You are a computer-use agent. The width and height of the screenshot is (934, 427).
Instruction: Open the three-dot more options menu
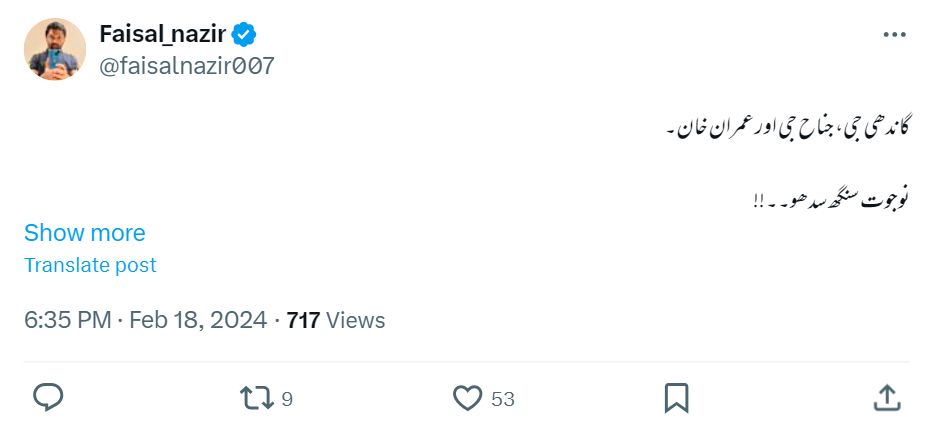click(x=894, y=35)
